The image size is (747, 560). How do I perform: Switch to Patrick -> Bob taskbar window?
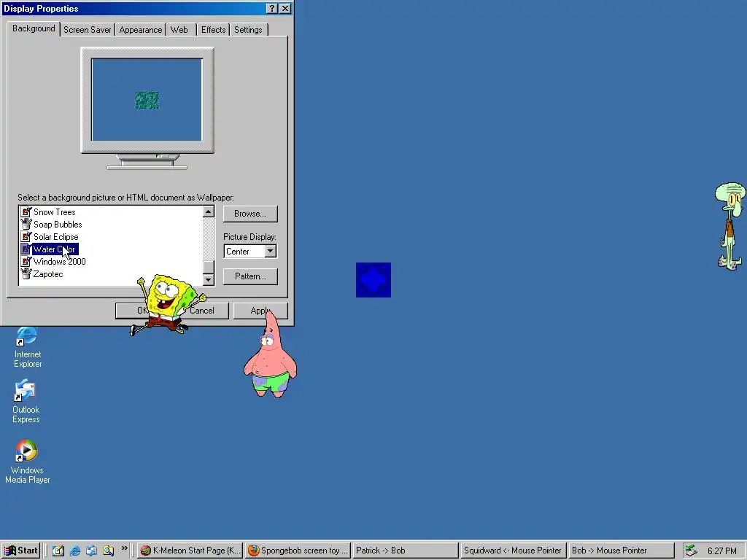(x=406, y=551)
